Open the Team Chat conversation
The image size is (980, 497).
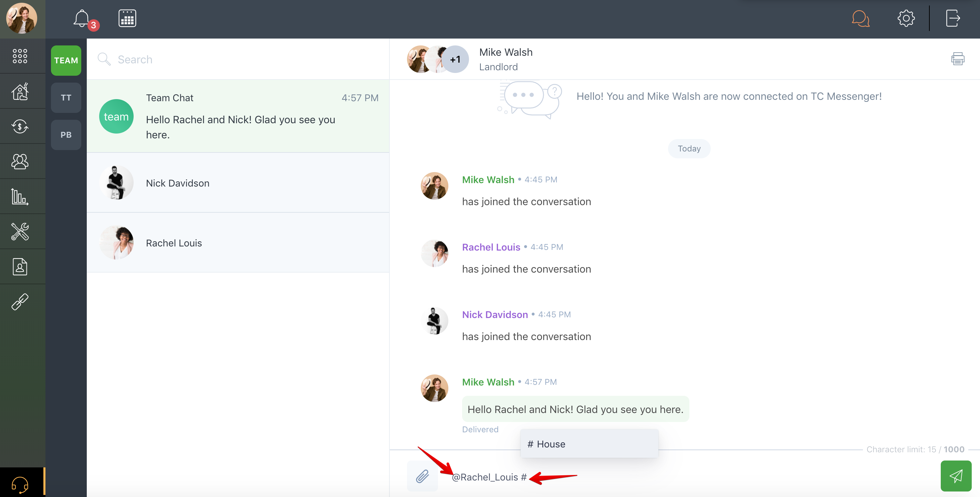pyautogui.click(x=238, y=116)
